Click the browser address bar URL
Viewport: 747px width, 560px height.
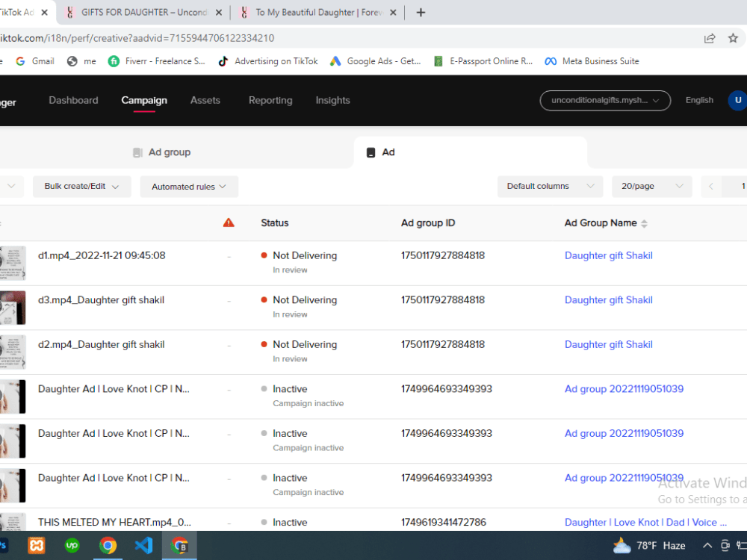click(137, 38)
